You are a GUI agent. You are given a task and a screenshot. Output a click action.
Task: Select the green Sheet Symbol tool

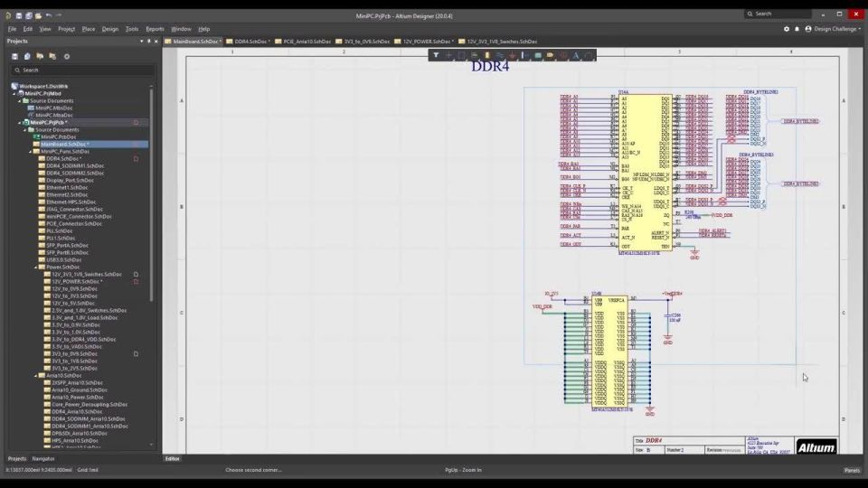click(537, 55)
